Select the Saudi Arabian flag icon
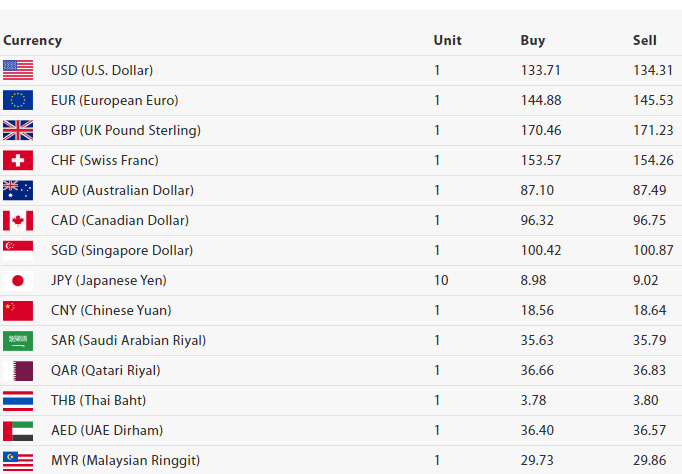 tap(18, 340)
